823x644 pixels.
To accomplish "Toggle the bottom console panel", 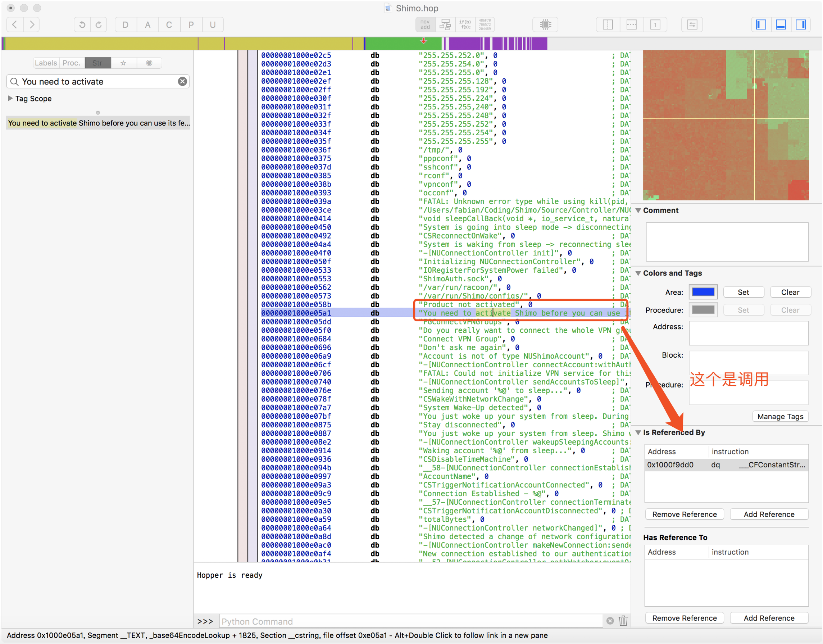I will 781,25.
